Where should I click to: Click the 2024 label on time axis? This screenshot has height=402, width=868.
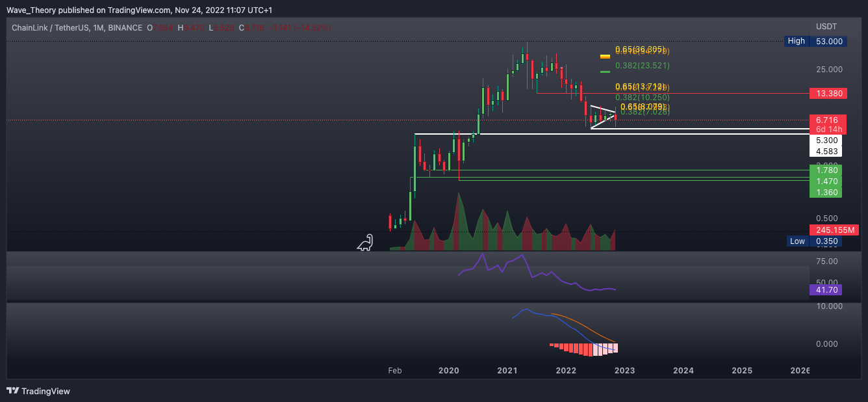683,371
